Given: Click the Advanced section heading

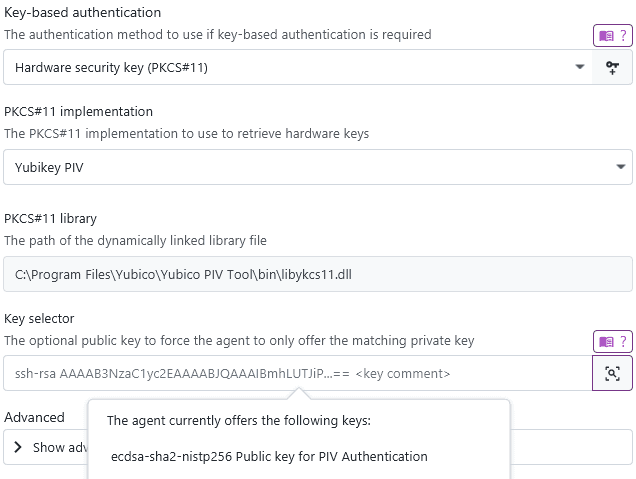Looking at the screenshot, I should [34, 417].
